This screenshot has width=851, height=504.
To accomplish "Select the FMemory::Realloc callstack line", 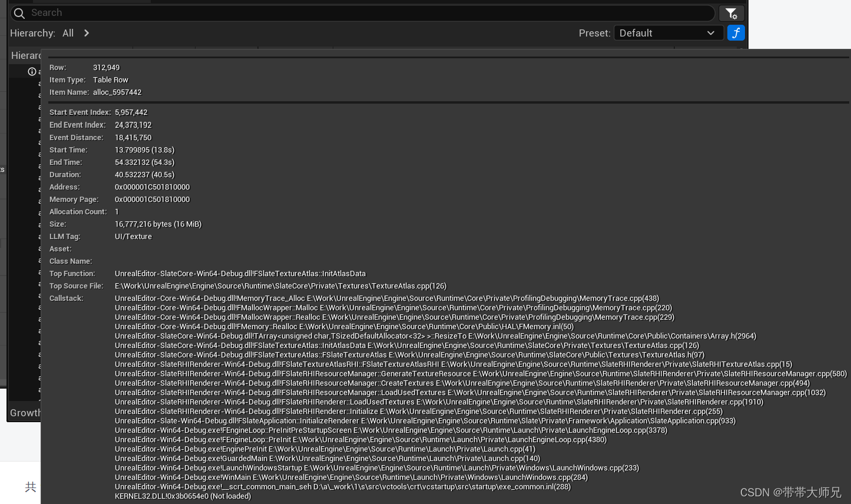I will [x=344, y=327].
